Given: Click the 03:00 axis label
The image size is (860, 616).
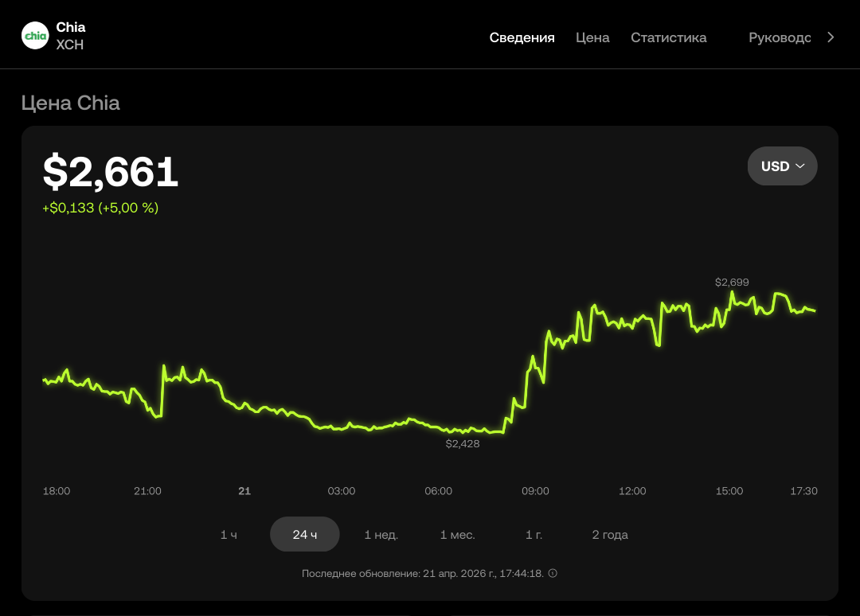Looking at the screenshot, I should point(341,491).
